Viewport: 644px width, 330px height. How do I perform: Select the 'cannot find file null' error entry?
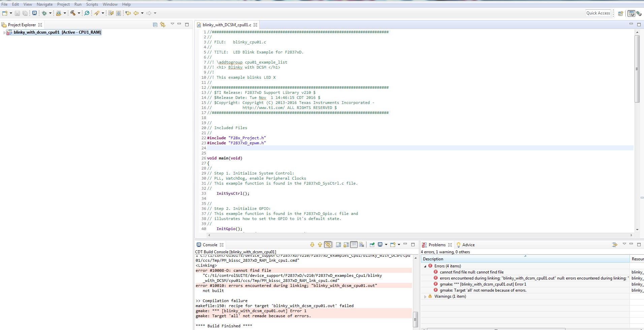(x=472, y=272)
